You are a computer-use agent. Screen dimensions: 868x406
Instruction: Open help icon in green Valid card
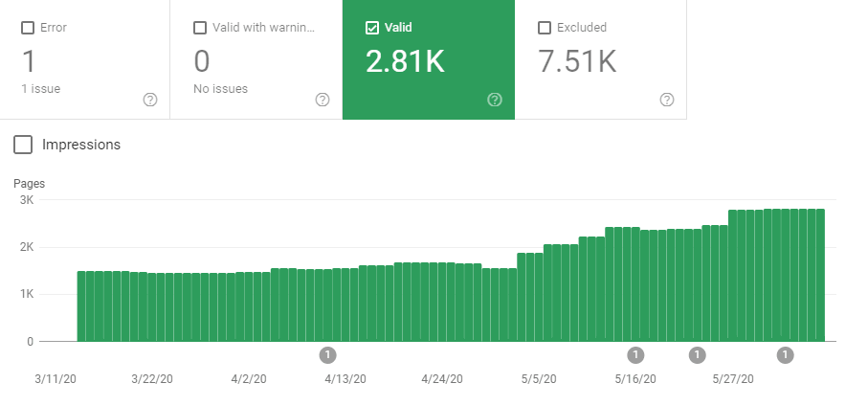[495, 100]
